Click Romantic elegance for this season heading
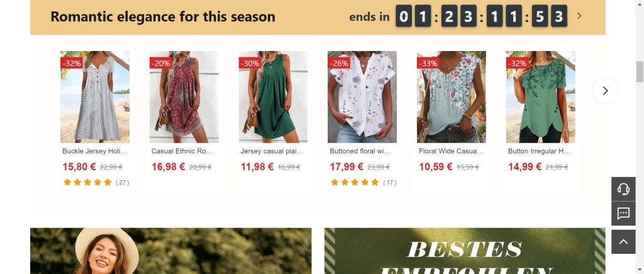Image resolution: width=644 pixels, height=274 pixels. click(163, 16)
